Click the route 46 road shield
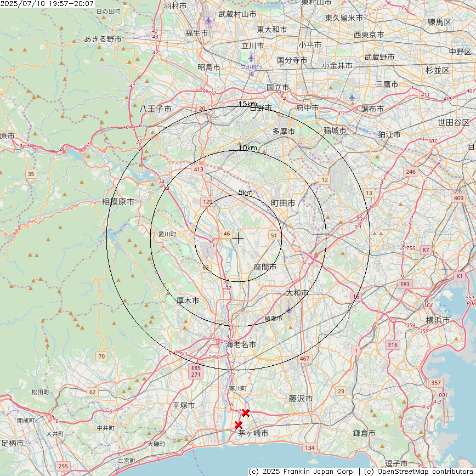The image size is (476, 476). click(227, 234)
